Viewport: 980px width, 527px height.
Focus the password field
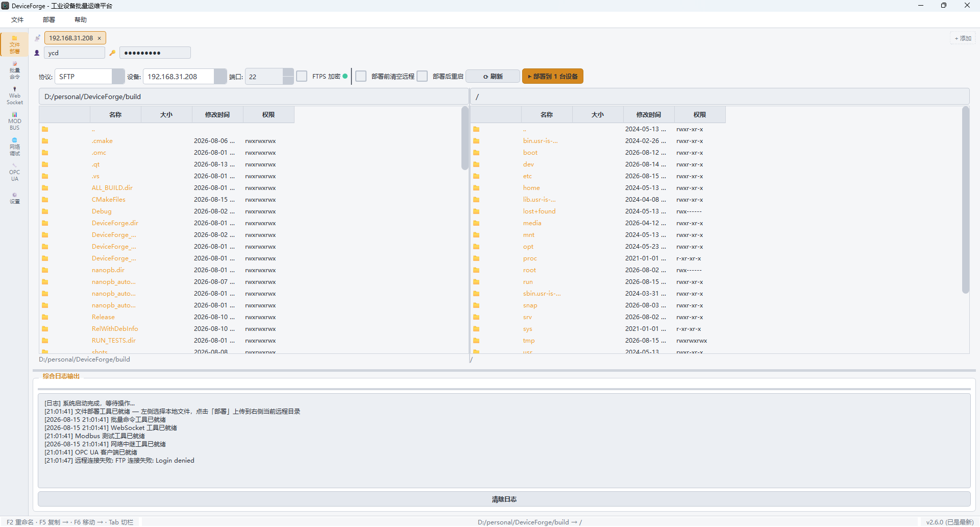pos(155,53)
